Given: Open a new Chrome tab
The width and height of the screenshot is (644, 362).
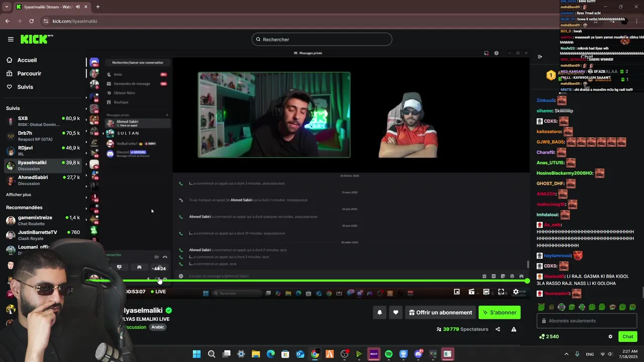Looking at the screenshot, I should coord(98,7).
